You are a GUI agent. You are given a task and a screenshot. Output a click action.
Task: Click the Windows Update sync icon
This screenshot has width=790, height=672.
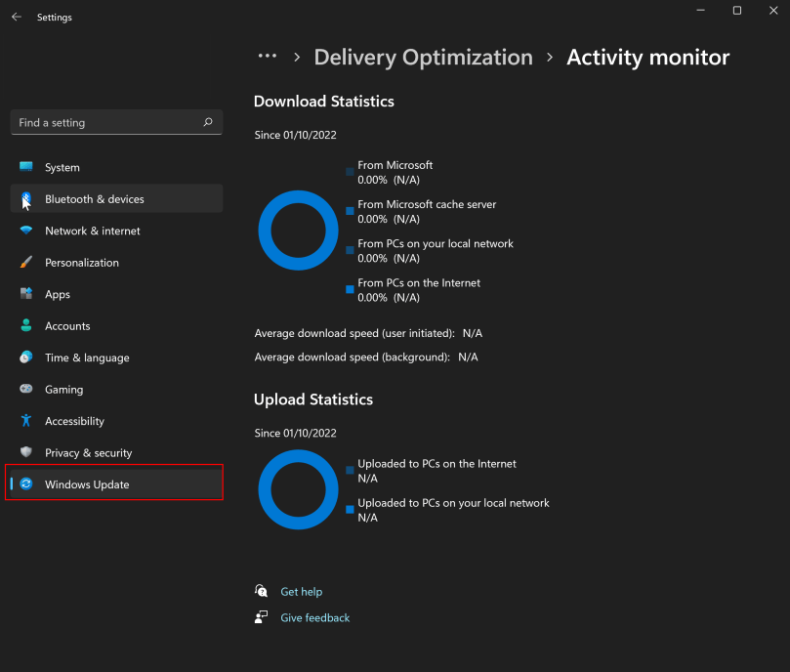[x=26, y=484]
